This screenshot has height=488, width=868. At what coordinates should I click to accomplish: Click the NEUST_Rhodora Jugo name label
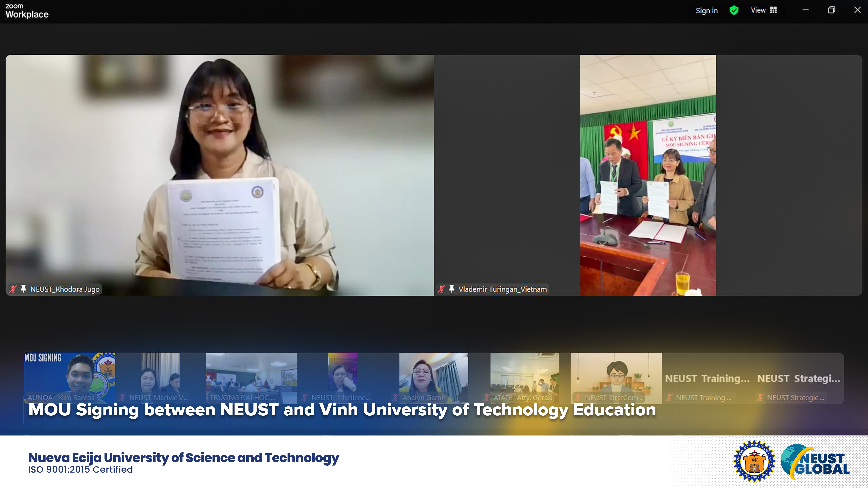(65, 289)
